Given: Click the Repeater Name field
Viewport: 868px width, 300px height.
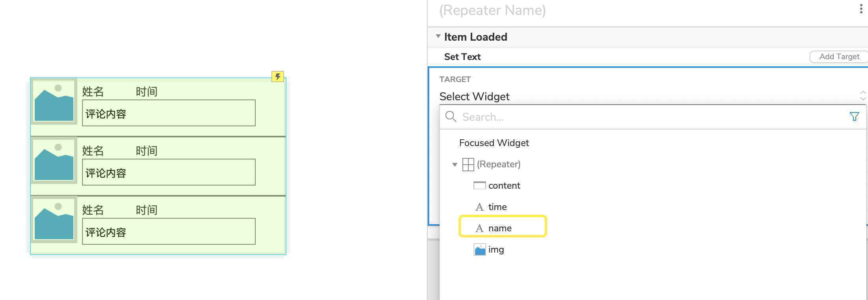Looking at the screenshot, I should point(492,10).
